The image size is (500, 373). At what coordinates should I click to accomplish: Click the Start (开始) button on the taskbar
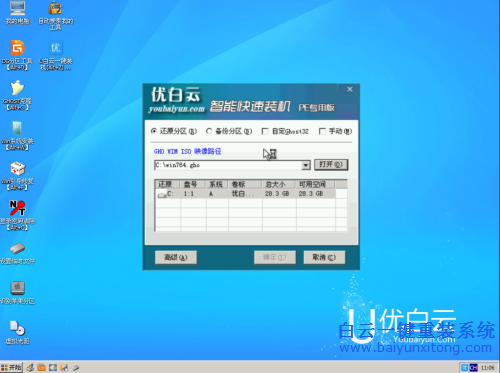pyautogui.click(x=12, y=367)
